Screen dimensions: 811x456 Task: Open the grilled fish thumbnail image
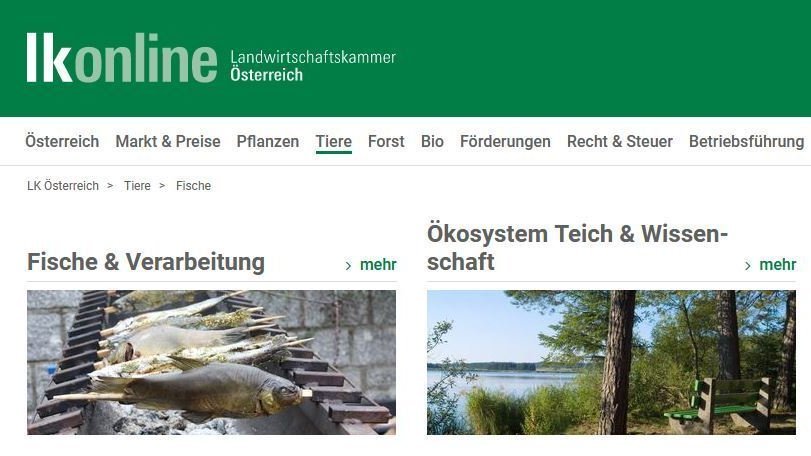coord(212,362)
